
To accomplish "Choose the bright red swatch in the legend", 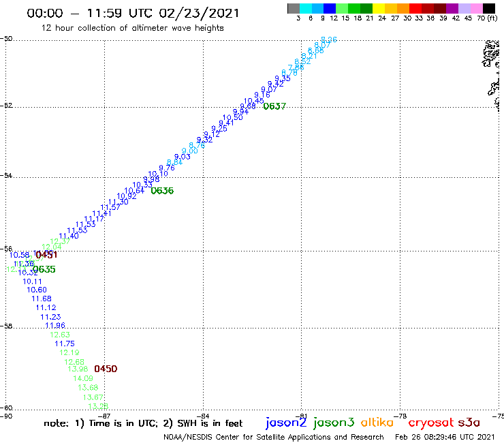I will pyautogui.click(x=415, y=8).
